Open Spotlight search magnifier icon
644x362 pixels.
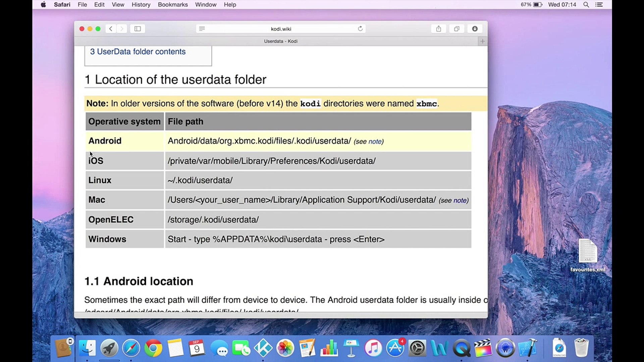pos(586,5)
